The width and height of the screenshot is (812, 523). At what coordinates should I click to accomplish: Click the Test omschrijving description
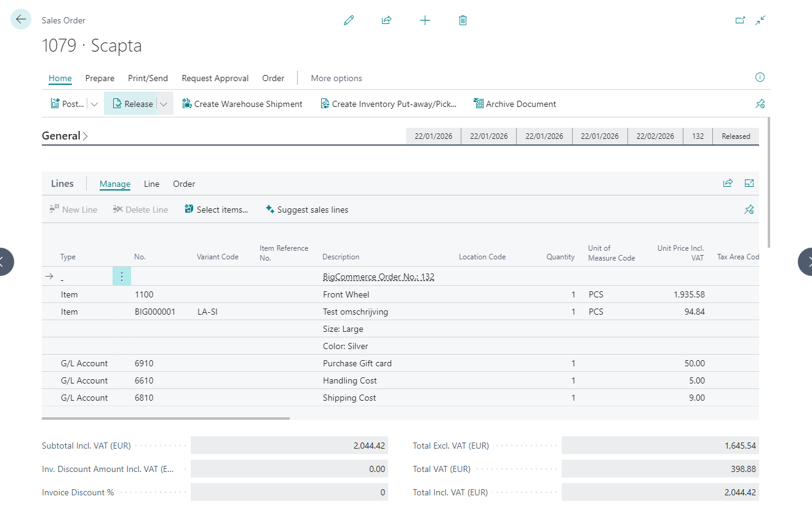[x=356, y=312]
